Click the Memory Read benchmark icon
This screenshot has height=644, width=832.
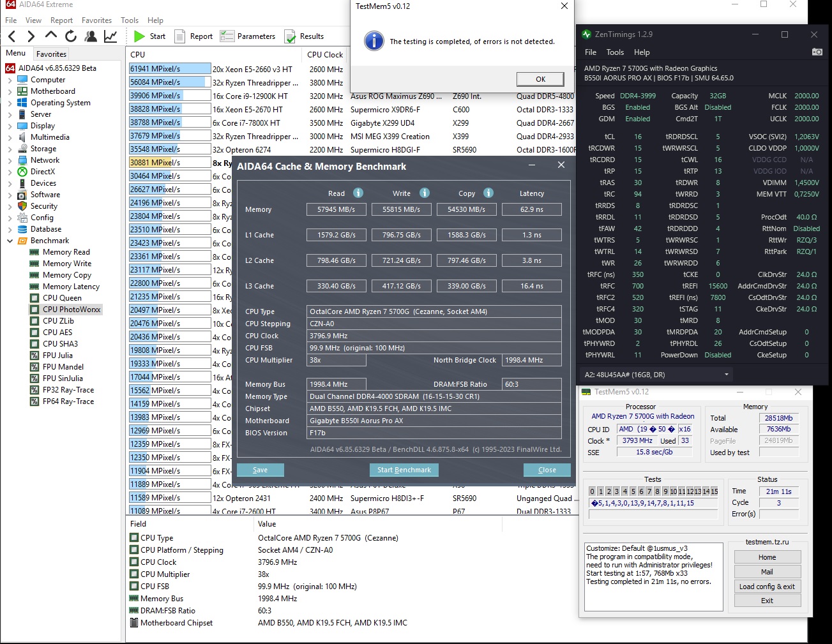click(x=34, y=252)
